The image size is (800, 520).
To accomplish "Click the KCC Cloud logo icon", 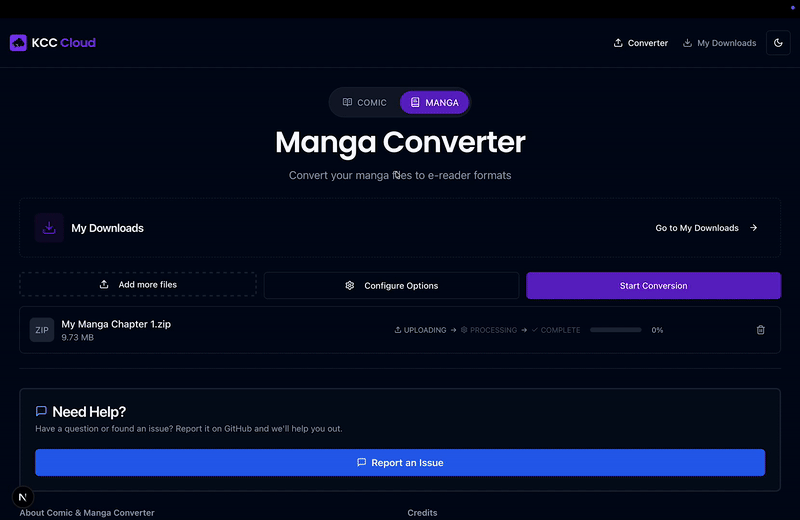I will click(18, 43).
